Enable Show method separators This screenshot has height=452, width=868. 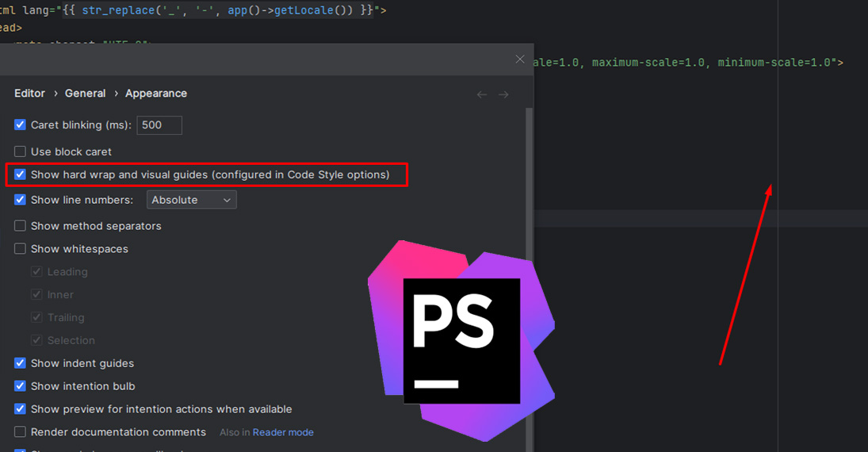tap(20, 225)
